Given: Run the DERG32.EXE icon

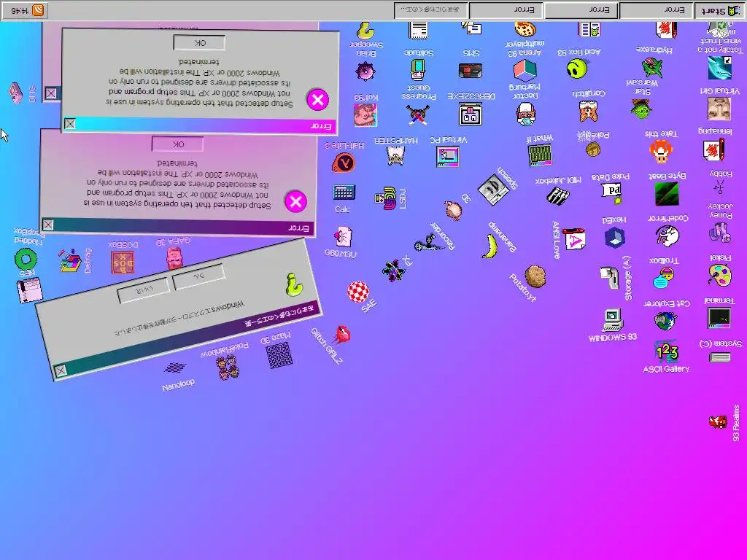Looking at the screenshot, I should tap(471, 114).
